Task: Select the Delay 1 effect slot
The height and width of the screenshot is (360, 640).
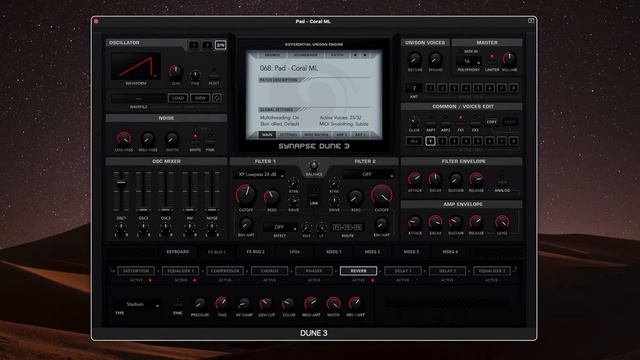Action: (x=402, y=271)
